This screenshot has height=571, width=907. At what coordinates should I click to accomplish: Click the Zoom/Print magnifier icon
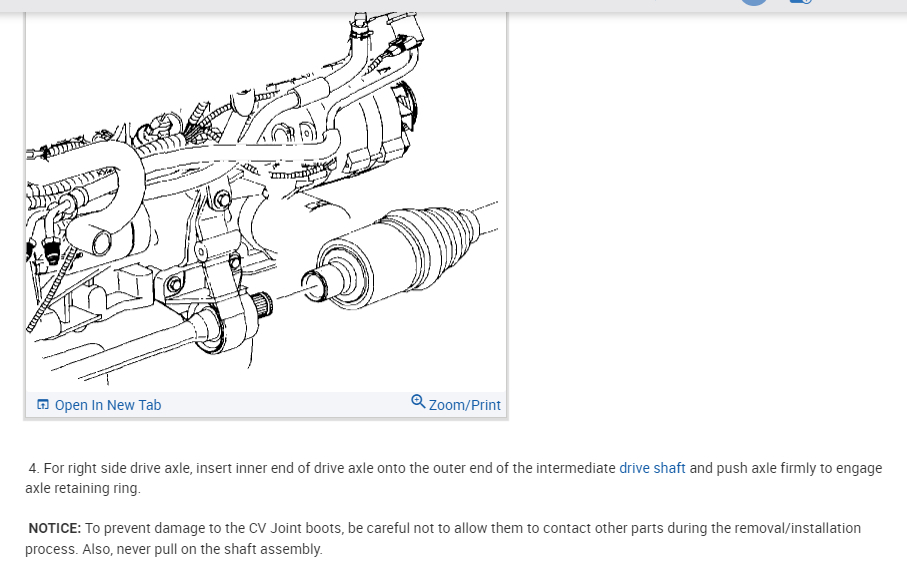coord(418,401)
